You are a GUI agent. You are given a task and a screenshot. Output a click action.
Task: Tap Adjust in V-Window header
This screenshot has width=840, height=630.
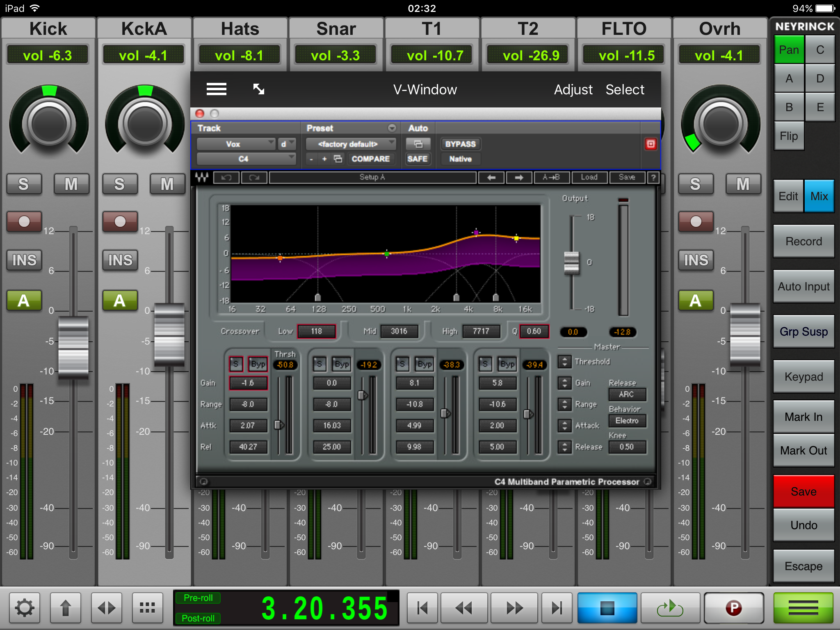pyautogui.click(x=573, y=89)
